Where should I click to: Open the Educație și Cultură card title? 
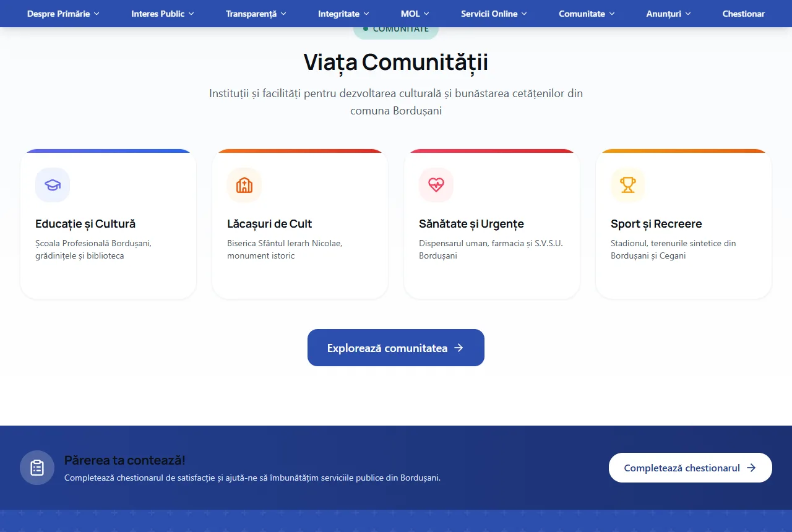[x=85, y=224]
